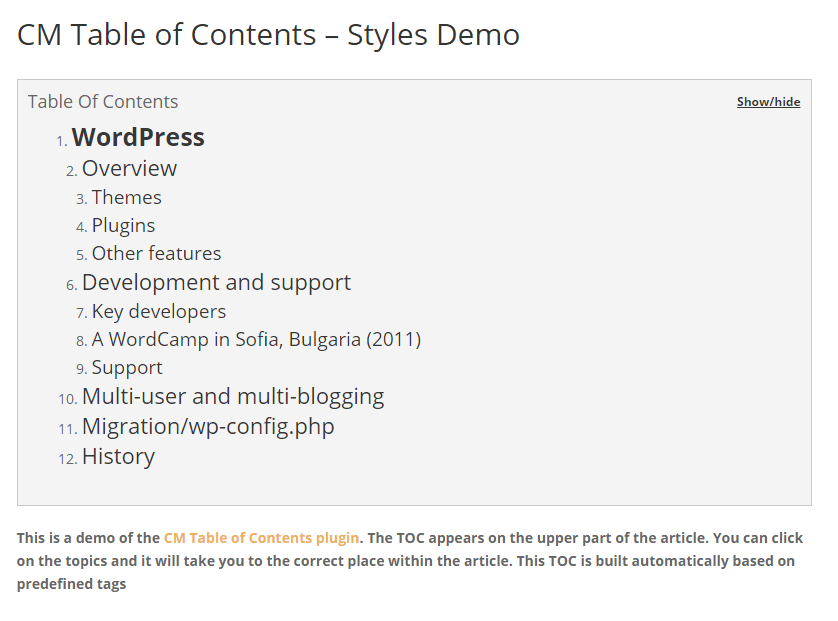
Task: Click the Key developers entry
Action: click(x=159, y=312)
